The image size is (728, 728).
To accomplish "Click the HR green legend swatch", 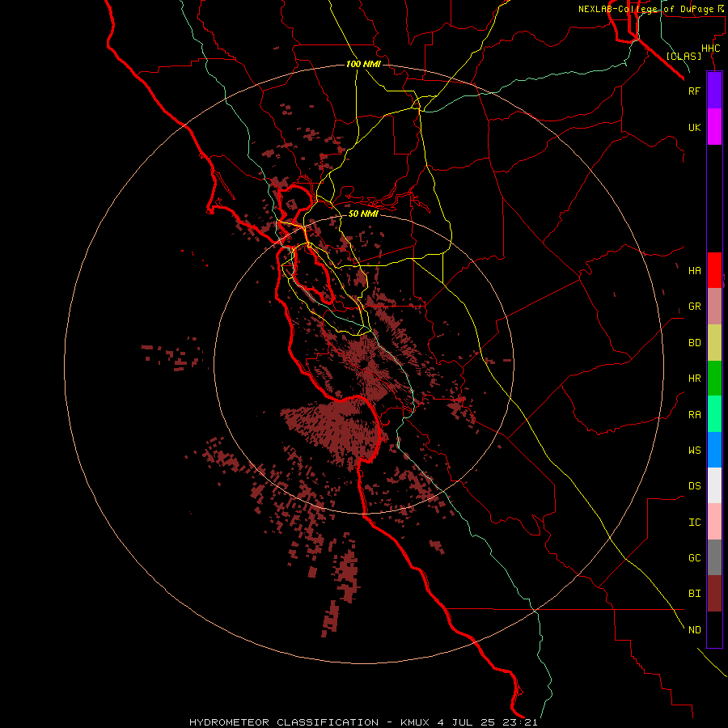I will (714, 379).
